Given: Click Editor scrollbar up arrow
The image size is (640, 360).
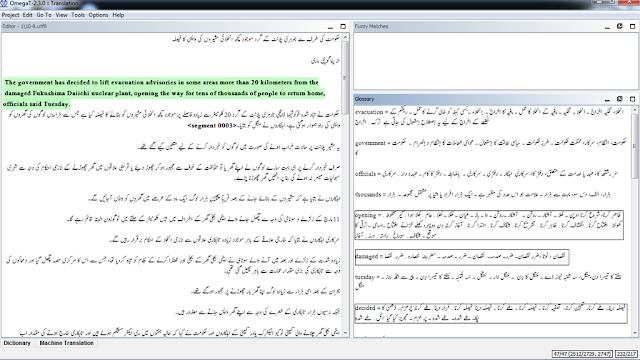Looking at the screenshot, I should click(345, 38).
